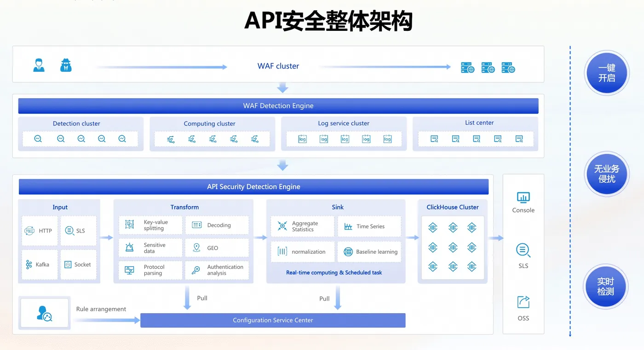Click the Transform section heading
The height and width of the screenshot is (350, 644).
[184, 207]
